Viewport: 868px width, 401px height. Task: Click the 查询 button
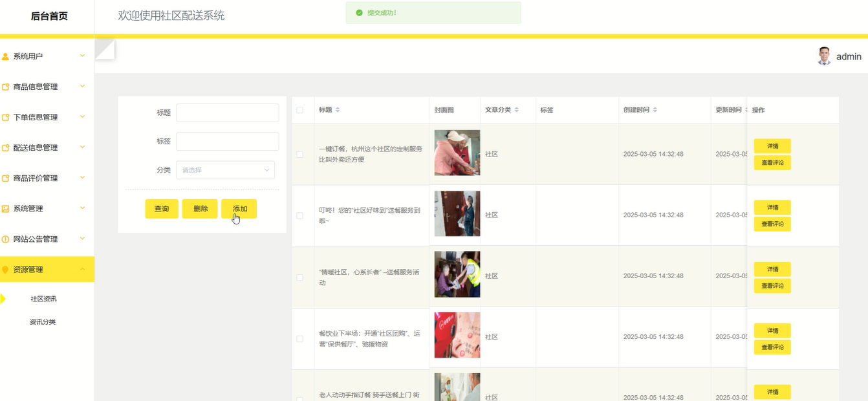pyautogui.click(x=162, y=209)
